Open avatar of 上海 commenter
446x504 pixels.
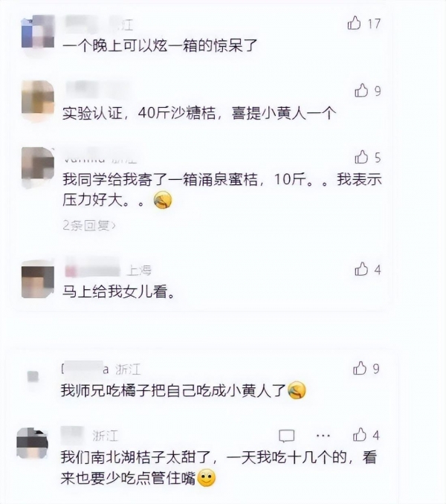tap(38, 280)
